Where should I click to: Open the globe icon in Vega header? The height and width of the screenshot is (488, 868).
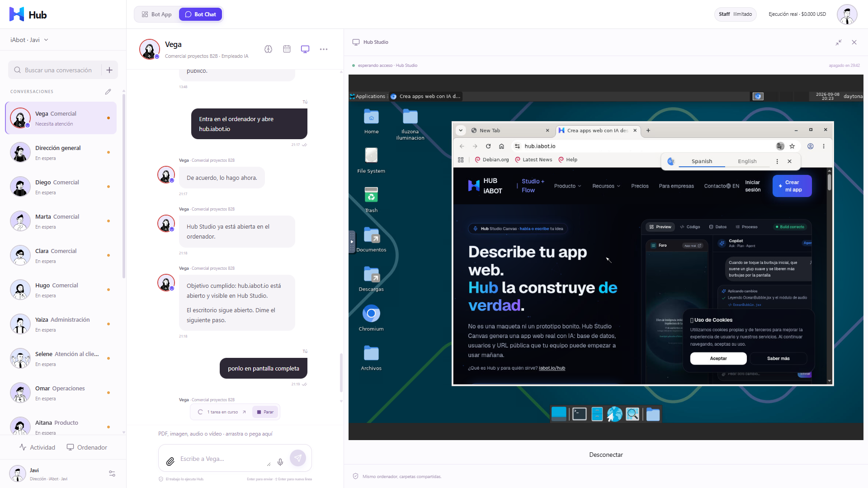[269, 49]
